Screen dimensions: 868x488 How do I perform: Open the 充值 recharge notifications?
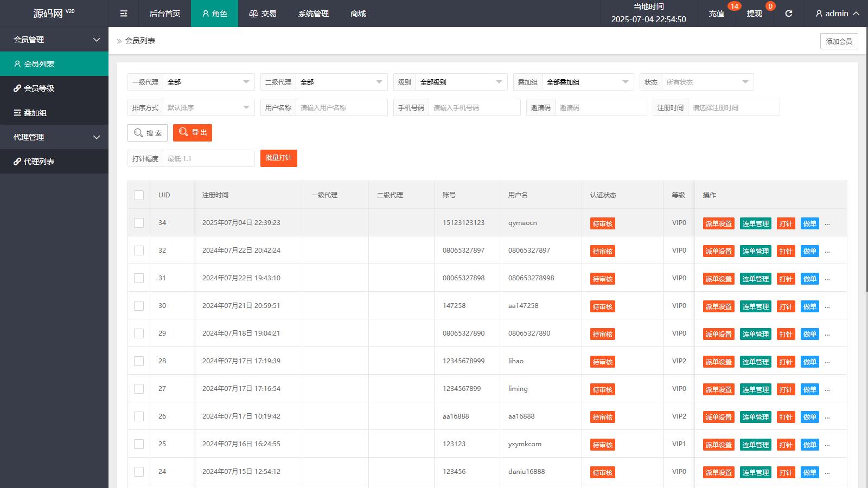point(716,14)
